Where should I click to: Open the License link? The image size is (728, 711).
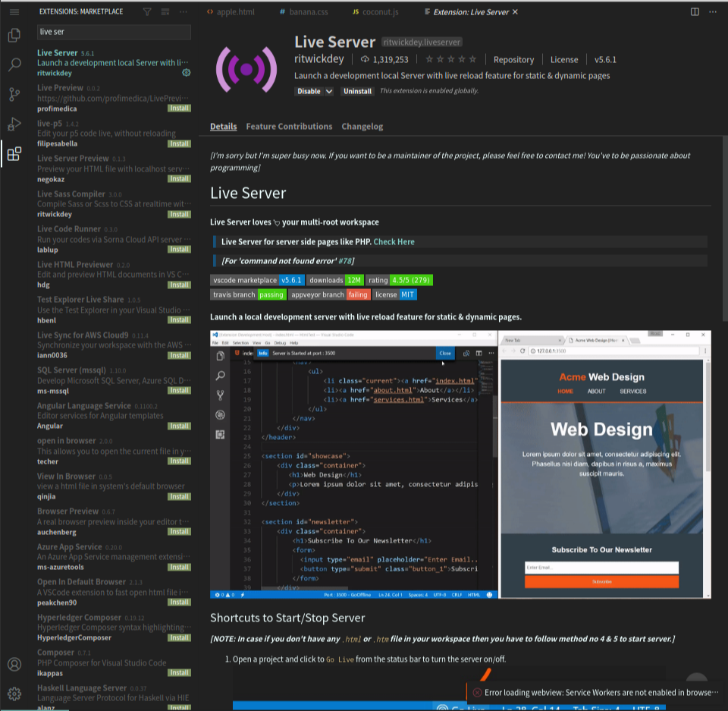coord(564,59)
